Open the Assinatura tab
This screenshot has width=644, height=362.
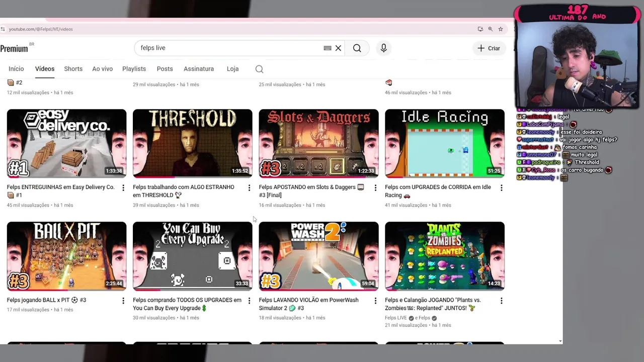click(x=199, y=69)
